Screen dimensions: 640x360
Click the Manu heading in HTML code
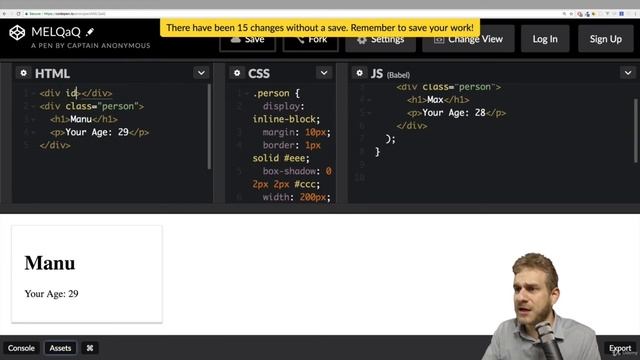pos(81,119)
